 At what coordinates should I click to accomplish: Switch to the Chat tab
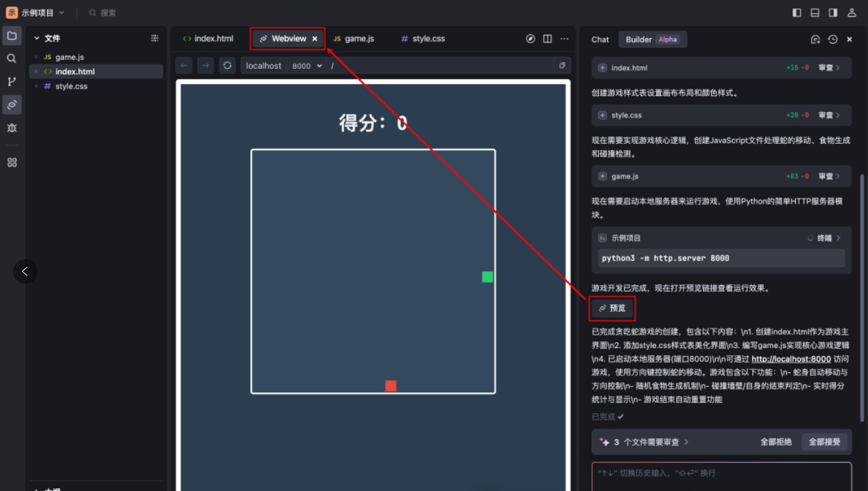600,40
